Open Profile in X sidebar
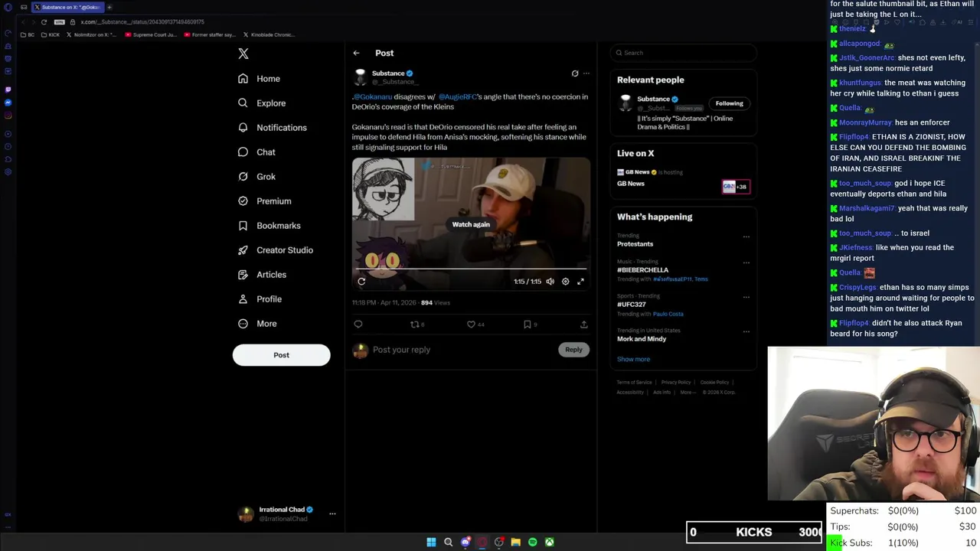 pos(260,299)
